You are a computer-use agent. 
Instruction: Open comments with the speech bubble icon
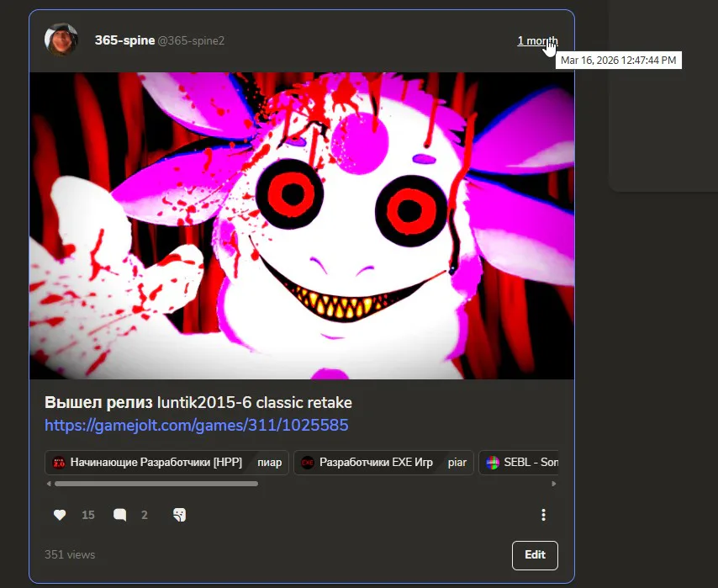click(x=120, y=515)
